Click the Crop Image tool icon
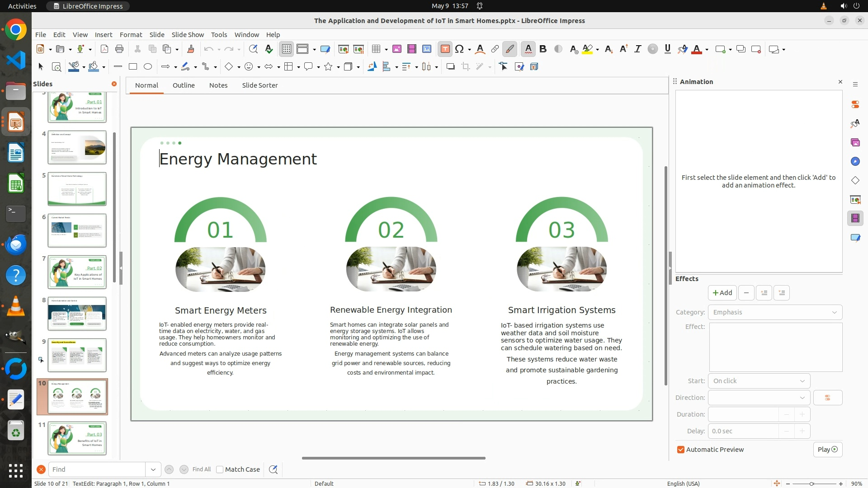 pos(465,67)
